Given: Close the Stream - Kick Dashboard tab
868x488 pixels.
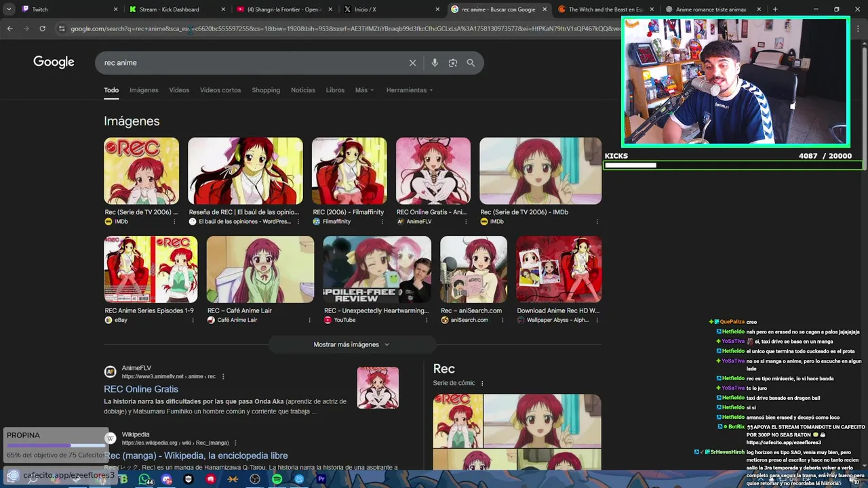Looking at the screenshot, I should [x=224, y=9].
